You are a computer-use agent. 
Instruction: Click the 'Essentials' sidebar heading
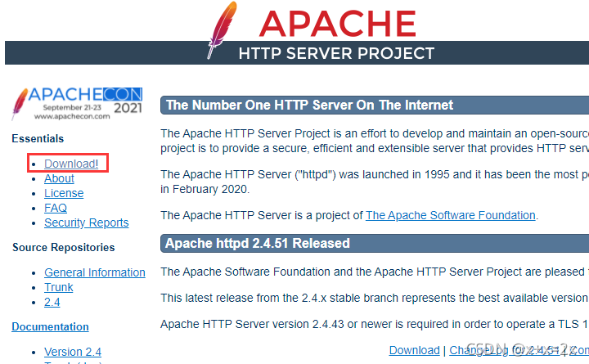(x=38, y=138)
